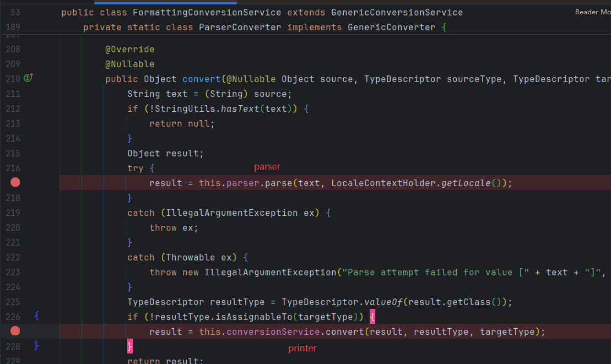
Task: Click line number 216 in the gutter
Action: pyautogui.click(x=13, y=168)
